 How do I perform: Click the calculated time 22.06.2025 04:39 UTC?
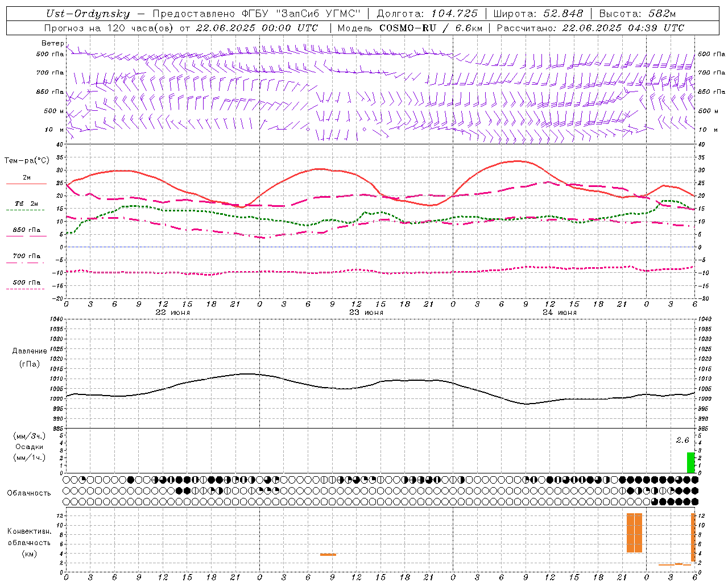pyautogui.click(x=623, y=28)
